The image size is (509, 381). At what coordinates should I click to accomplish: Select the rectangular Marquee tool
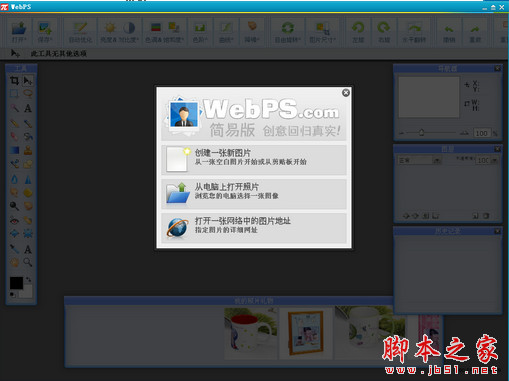tap(14, 94)
